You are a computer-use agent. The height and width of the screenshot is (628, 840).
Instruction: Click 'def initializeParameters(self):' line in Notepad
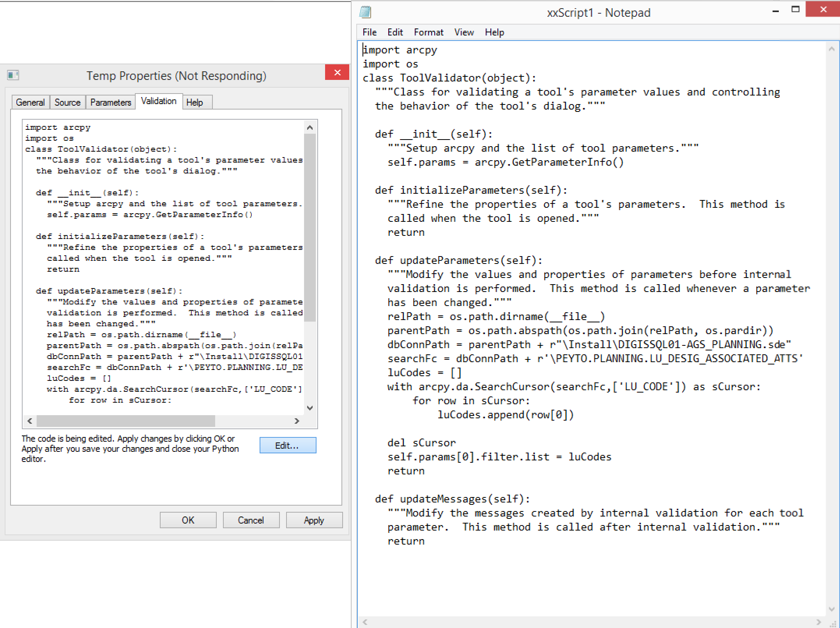pyautogui.click(x=471, y=191)
